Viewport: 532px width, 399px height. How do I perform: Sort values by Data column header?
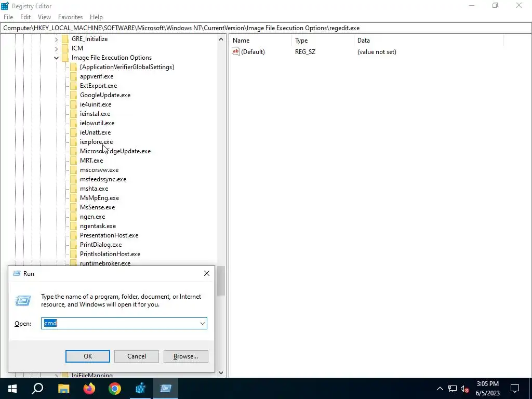point(429,41)
